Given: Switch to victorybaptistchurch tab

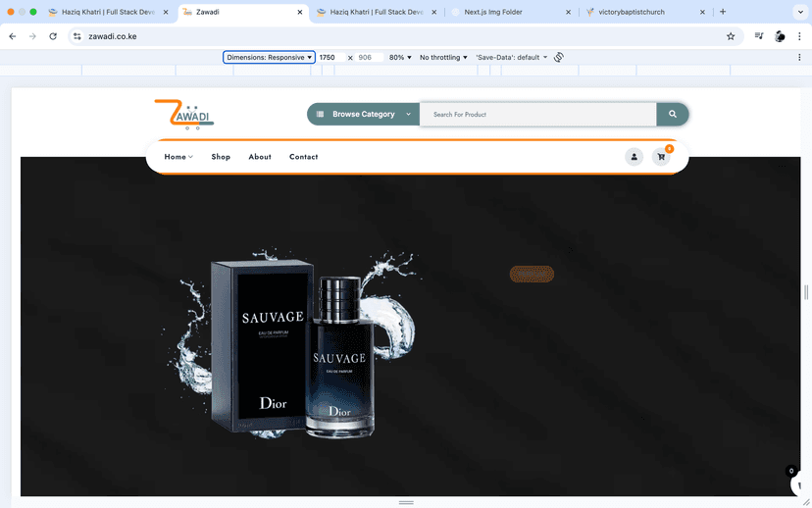Looking at the screenshot, I should point(645,12).
